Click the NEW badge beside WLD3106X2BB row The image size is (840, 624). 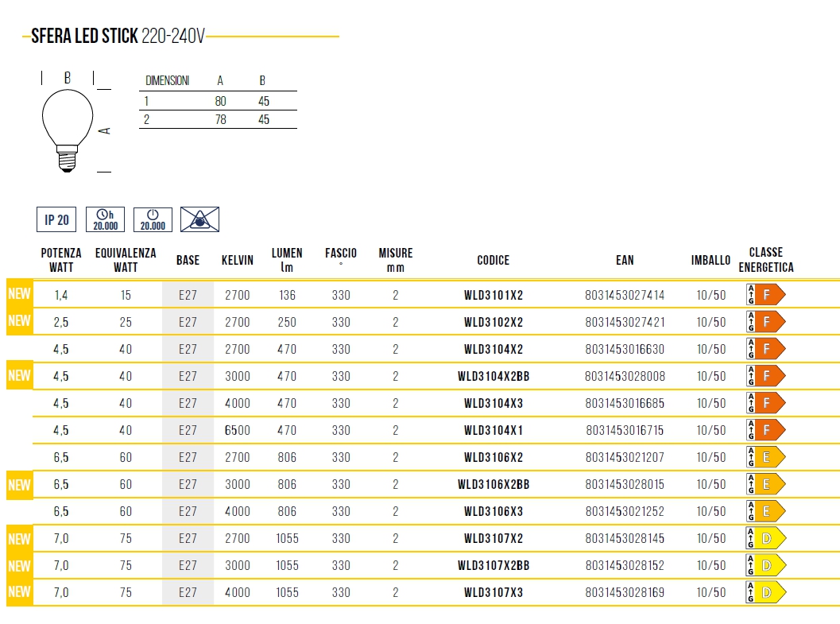tap(19, 484)
